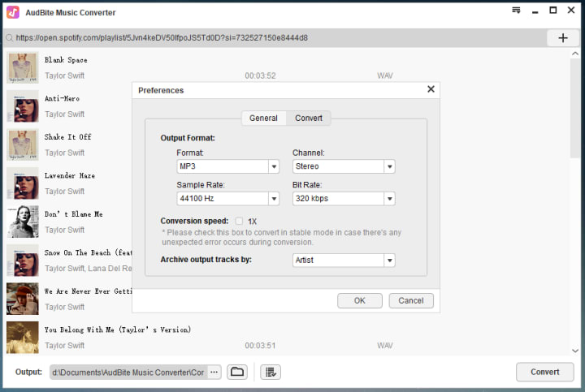The width and height of the screenshot is (585, 392).
Task: Open the Bit Rate dropdown showing 320 kbps
Action: [x=344, y=199]
